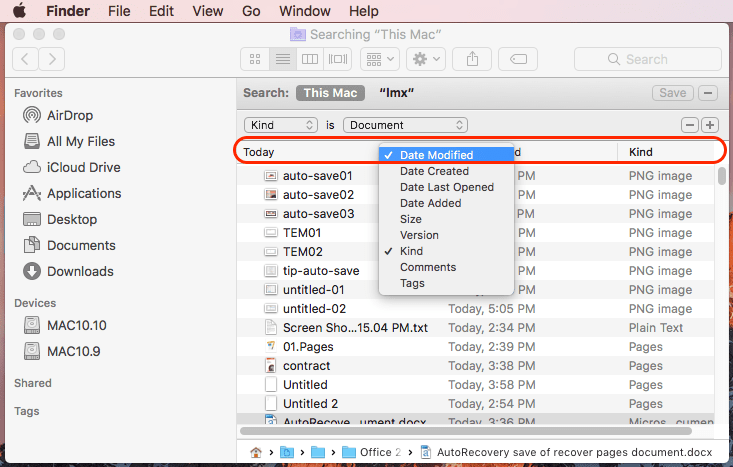Viewport: 733px width, 467px height.
Task: Toggle the Size column option
Action: pos(446,219)
